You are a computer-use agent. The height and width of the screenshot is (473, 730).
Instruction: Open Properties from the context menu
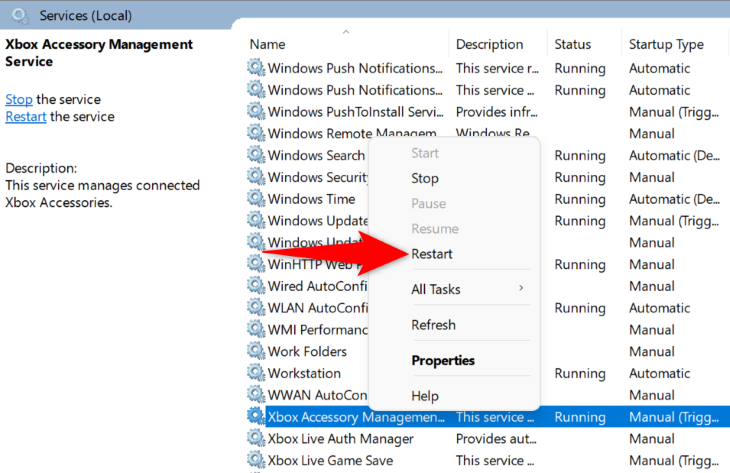tap(443, 360)
